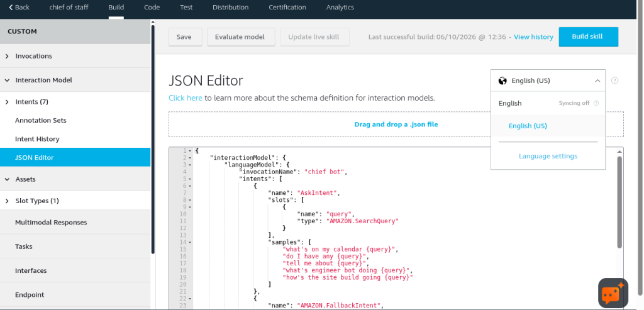Viewport: 644px width, 310px height.
Task: Click sample "tell me about {query}"
Action: pyautogui.click(x=326, y=263)
